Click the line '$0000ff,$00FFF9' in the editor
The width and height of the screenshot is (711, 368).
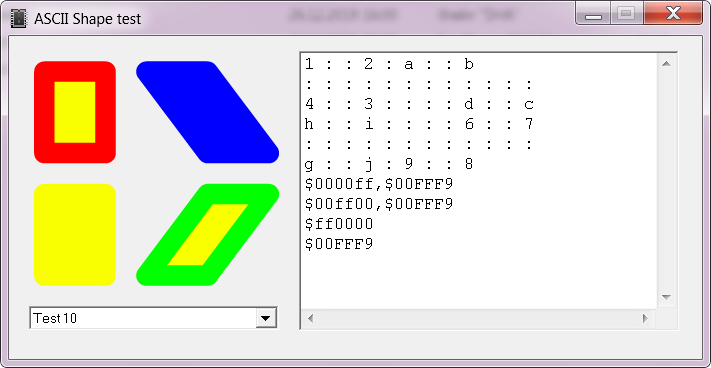pyautogui.click(x=379, y=184)
